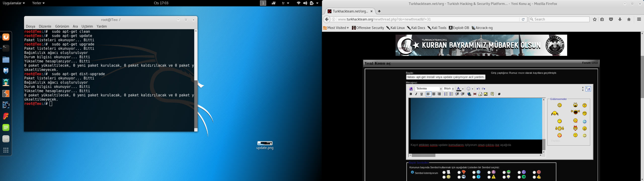Select the question mark symbol radio
This screenshot has height=181, width=644.
pyautogui.click(x=474, y=177)
